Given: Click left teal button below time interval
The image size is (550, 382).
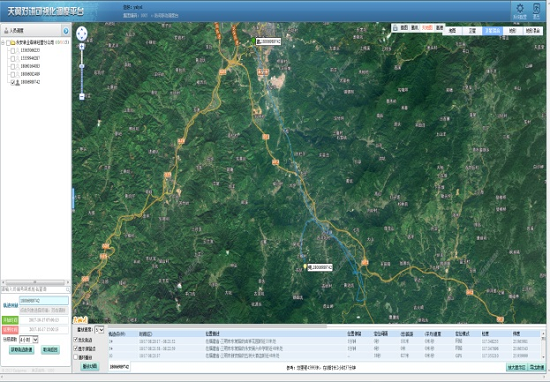Looking at the screenshot, I should pyautogui.click(x=21, y=350).
